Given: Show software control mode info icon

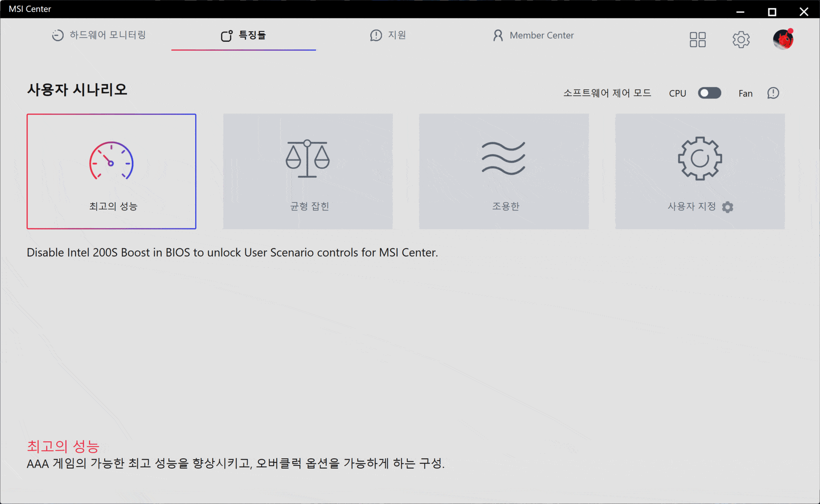Looking at the screenshot, I should coord(773,93).
